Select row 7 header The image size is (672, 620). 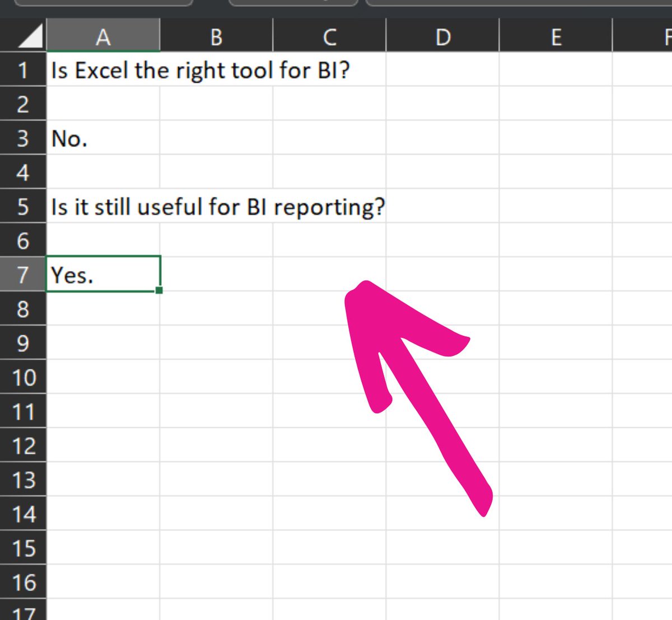(23, 274)
